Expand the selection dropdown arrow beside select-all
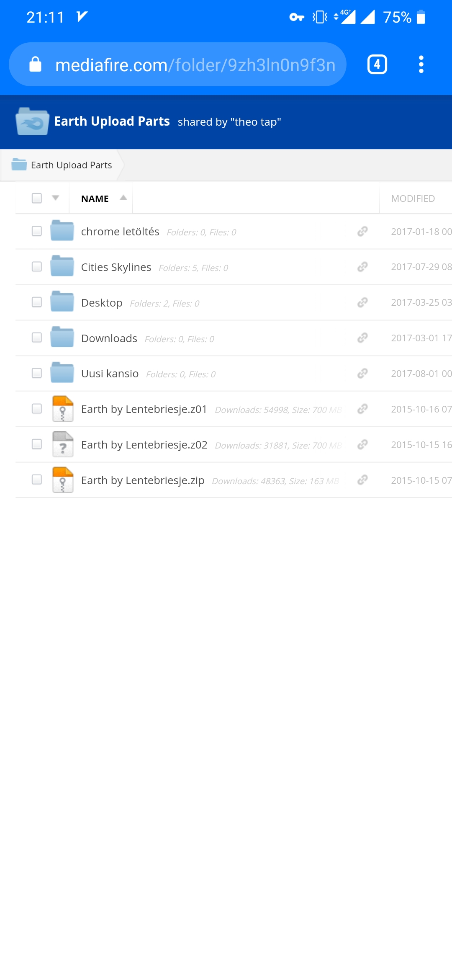Image resolution: width=452 pixels, height=980 pixels. (x=55, y=198)
